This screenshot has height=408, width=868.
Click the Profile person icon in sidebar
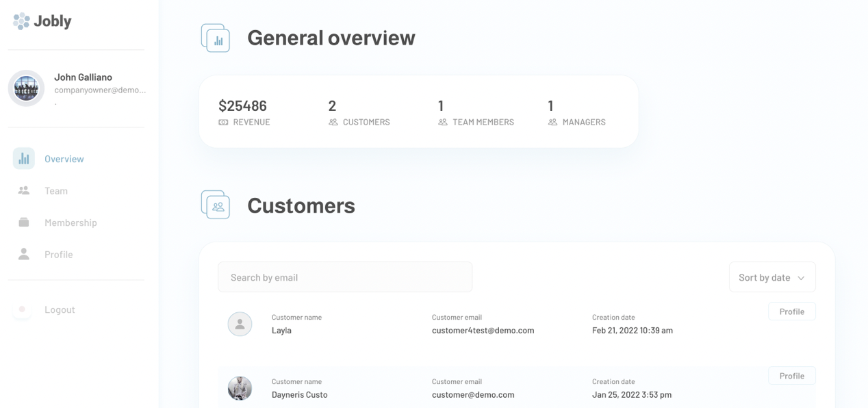pos(24,255)
